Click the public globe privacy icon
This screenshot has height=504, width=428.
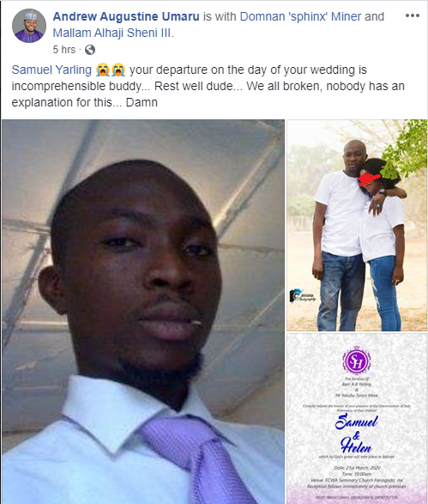coord(90,50)
